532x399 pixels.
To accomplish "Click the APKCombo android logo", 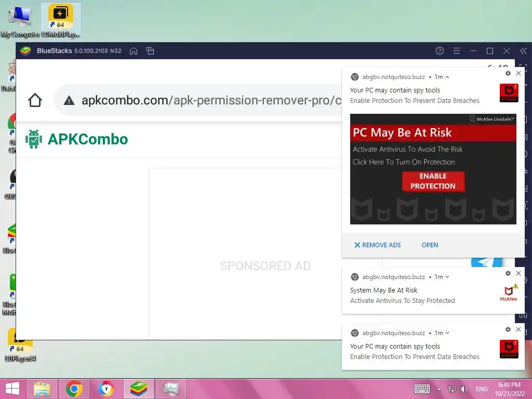I will (x=34, y=139).
